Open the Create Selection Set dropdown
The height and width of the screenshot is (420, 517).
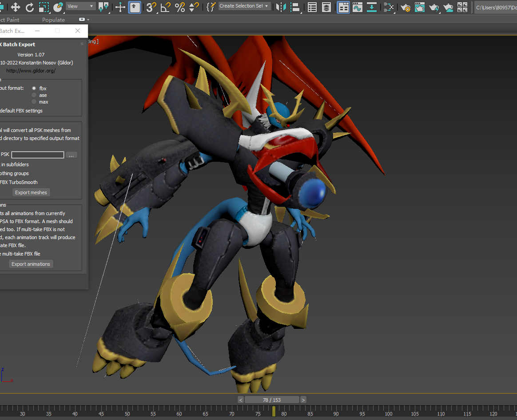pyautogui.click(x=244, y=6)
